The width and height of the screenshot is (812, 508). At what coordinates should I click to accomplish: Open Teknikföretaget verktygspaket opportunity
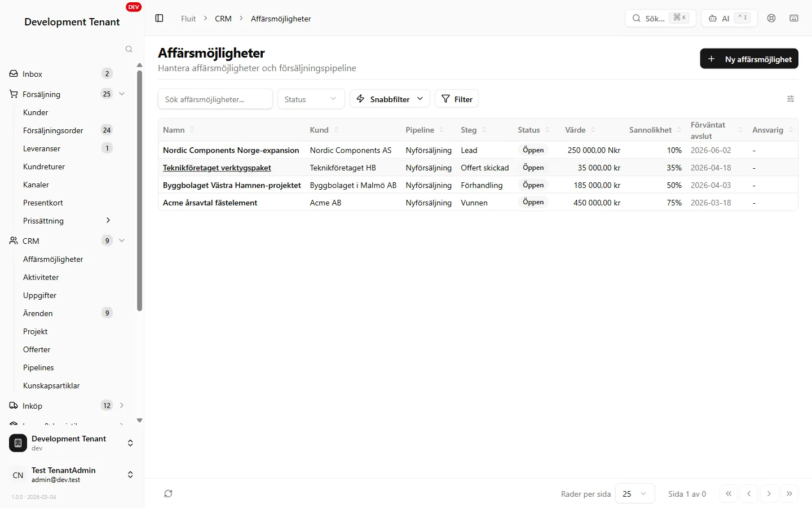point(217,168)
